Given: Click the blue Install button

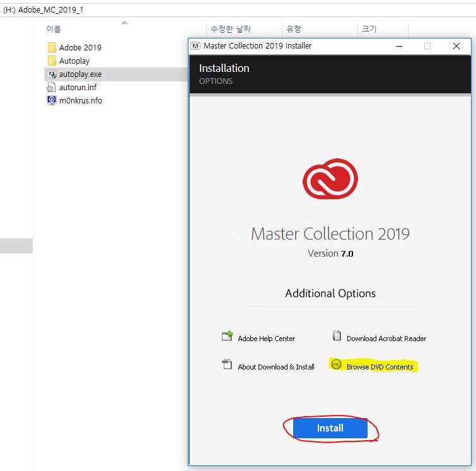Looking at the screenshot, I should click(330, 428).
